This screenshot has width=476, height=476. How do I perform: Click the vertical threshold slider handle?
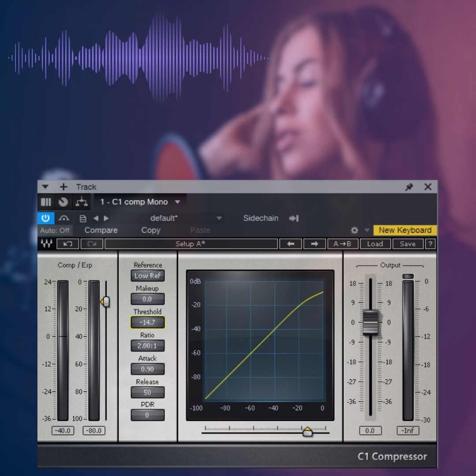[x=105, y=302]
